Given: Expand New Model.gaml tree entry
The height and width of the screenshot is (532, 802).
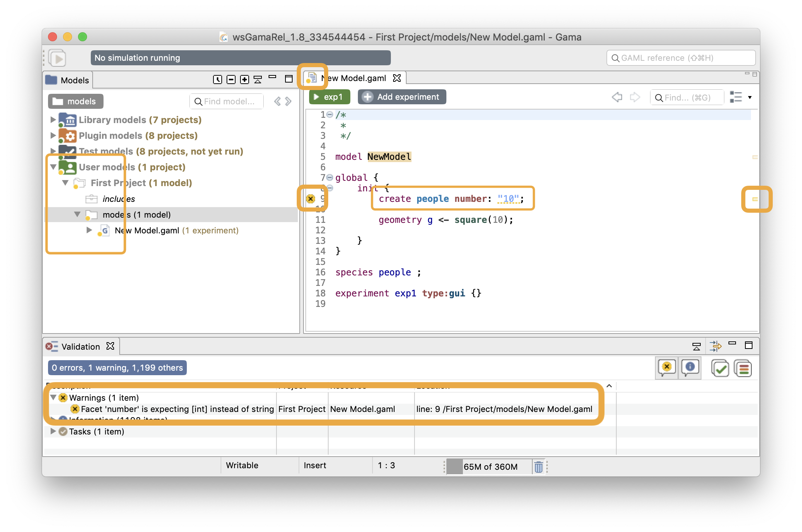Looking at the screenshot, I should 89,230.
